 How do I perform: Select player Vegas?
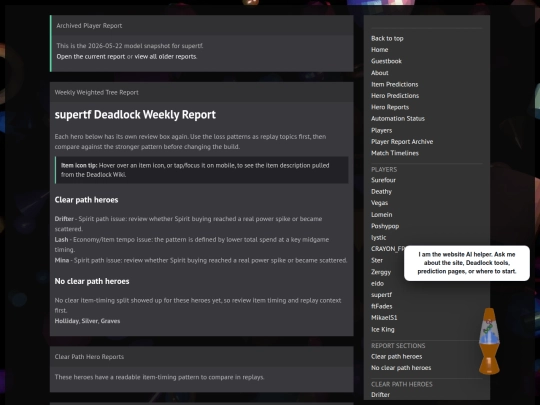click(379, 203)
